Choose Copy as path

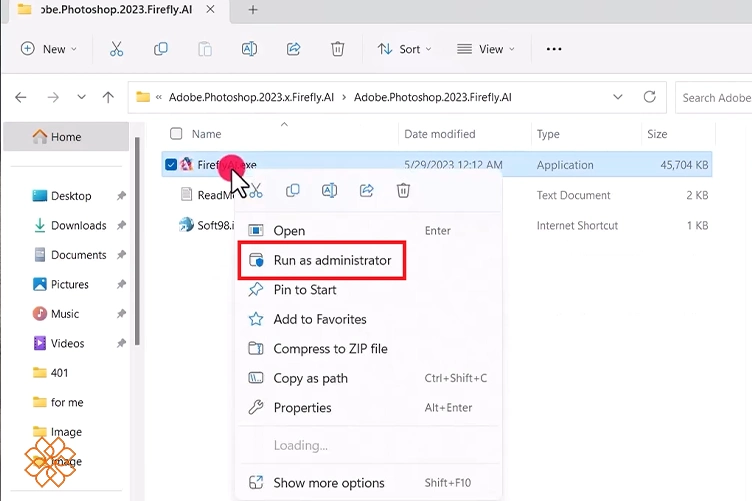click(x=369, y=378)
